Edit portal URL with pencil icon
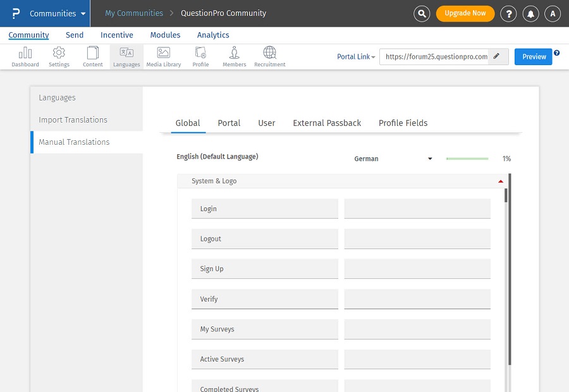 [497, 56]
